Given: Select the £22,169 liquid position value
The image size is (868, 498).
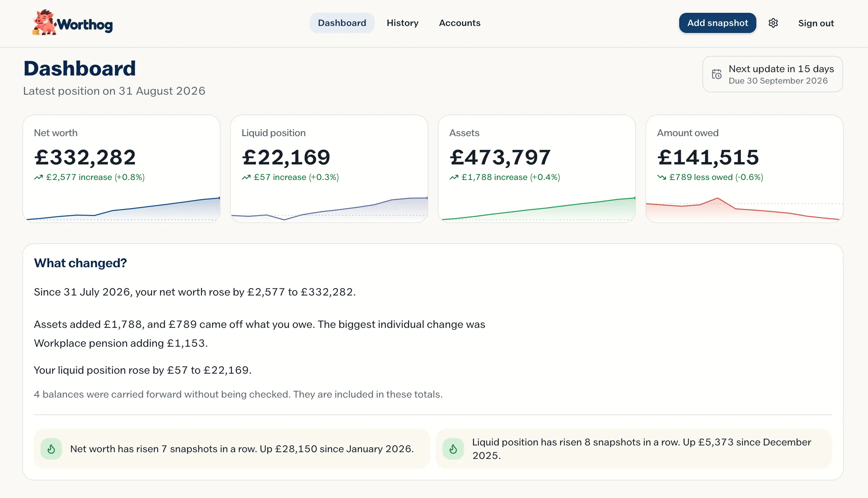Looking at the screenshot, I should click(x=286, y=157).
